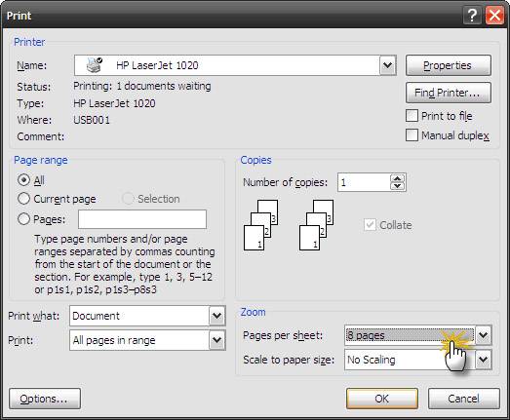Click the Options button

(x=45, y=399)
